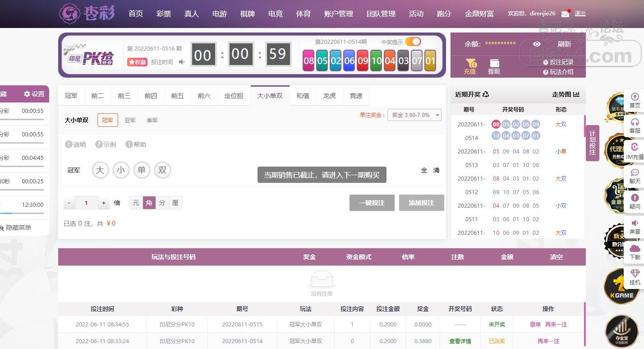644x349 pixels.
Task: Click 刷新 to refresh balance
Action: click(x=564, y=44)
